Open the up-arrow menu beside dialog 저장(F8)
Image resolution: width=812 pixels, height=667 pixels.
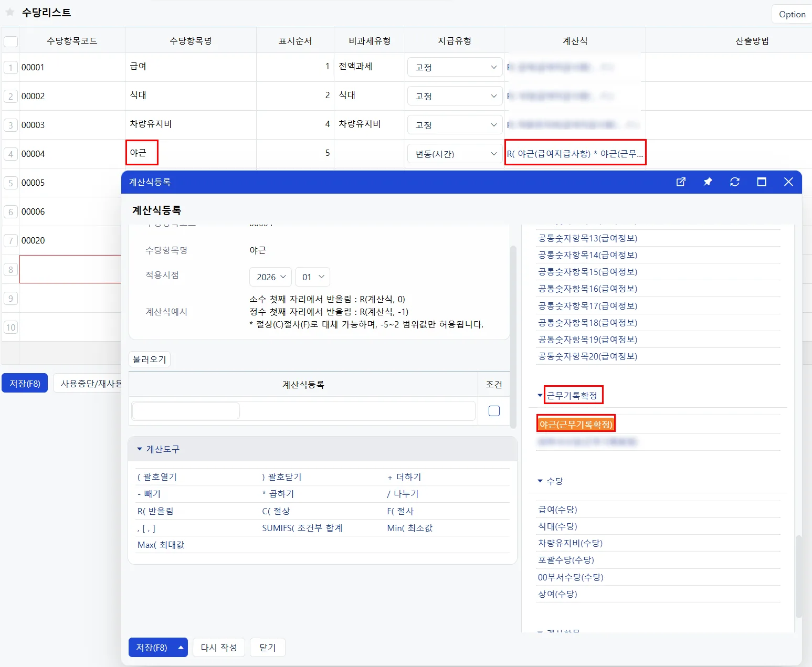point(181,648)
